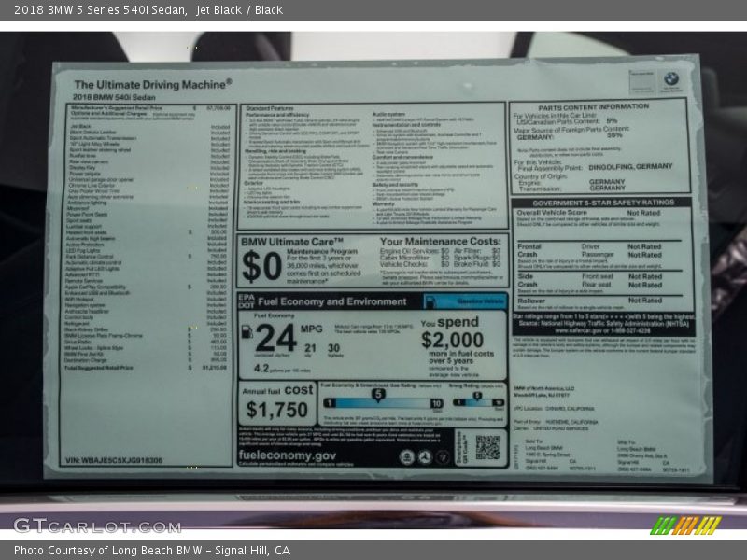Viewport: 747px width, 560px height.
Task: Select the Smog Rating bar
Action: coord(478,402)
